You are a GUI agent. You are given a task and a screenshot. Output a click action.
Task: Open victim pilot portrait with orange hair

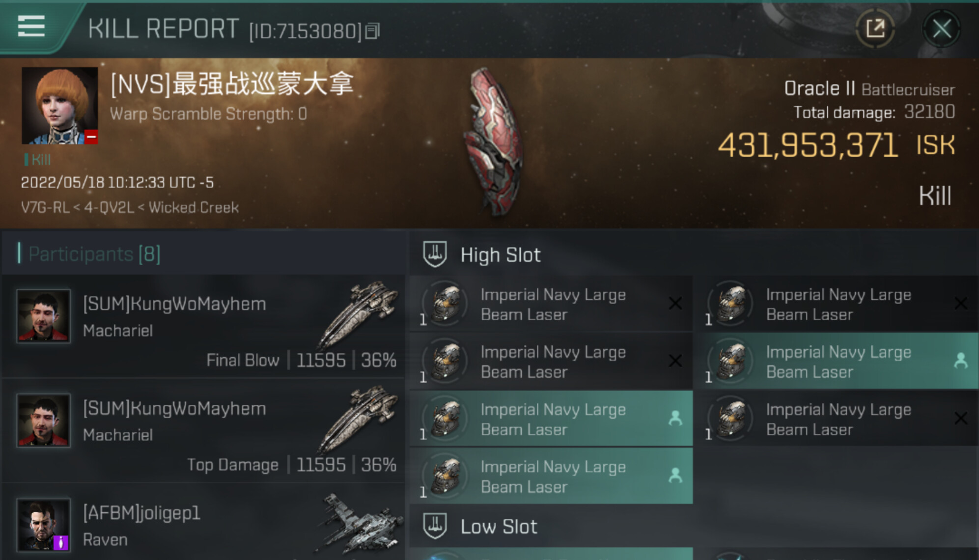click(60, 106)
